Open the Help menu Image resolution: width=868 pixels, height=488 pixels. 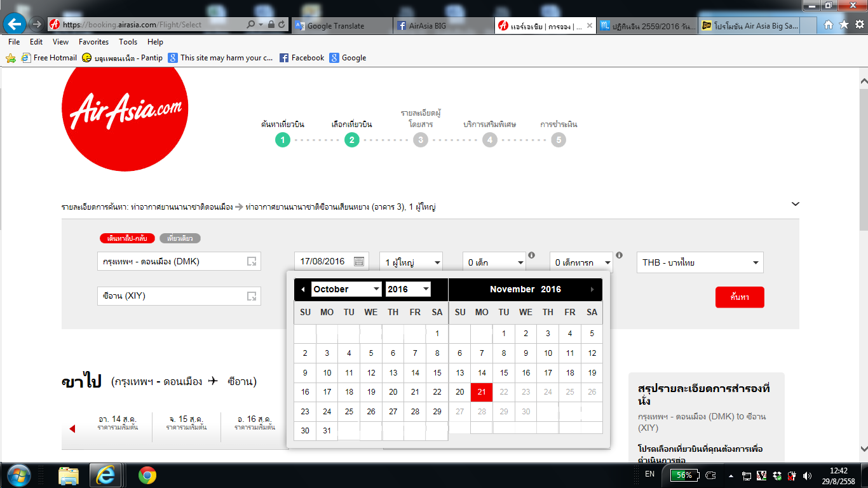[155, 42]
